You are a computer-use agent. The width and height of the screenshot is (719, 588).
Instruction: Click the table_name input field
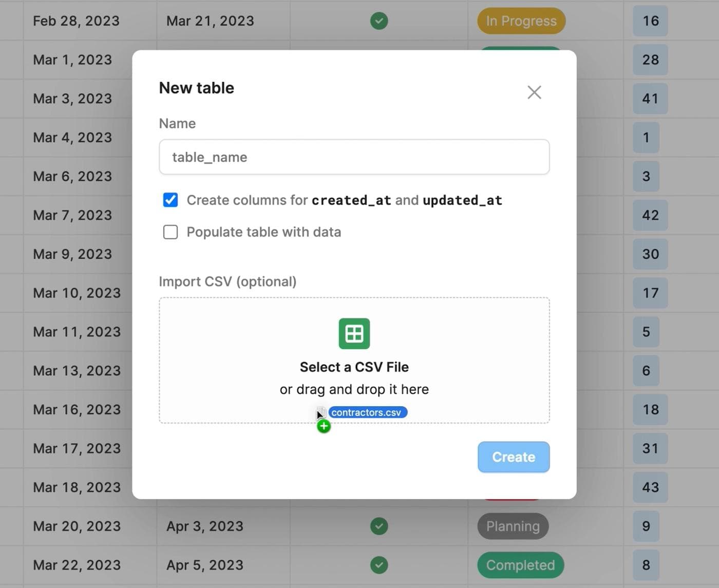point(354,157)
